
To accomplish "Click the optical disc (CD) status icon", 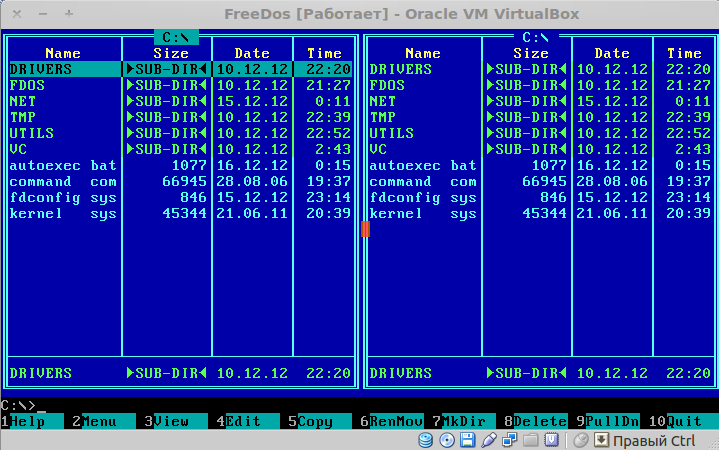I will pos(447,440).
